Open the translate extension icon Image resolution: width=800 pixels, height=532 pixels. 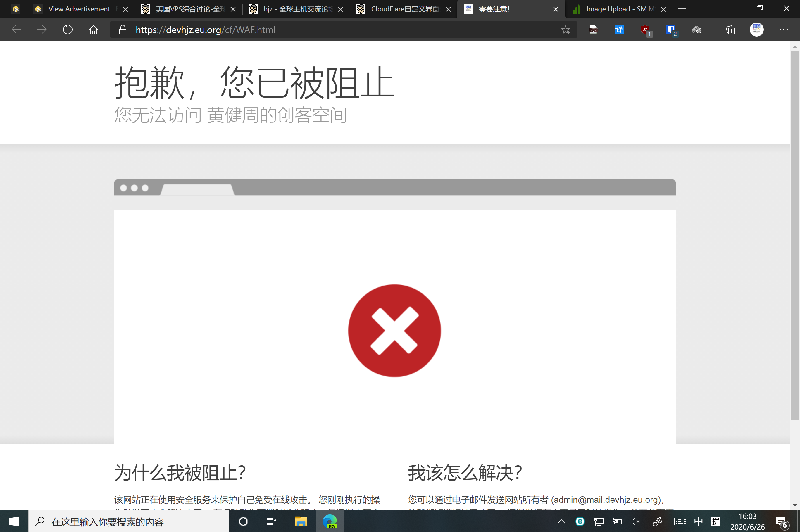[x=619, y=30]
